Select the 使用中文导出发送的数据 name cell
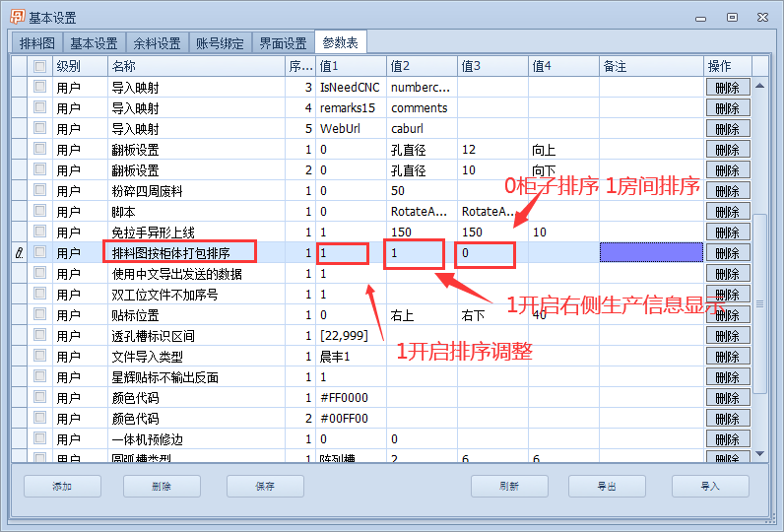Screen dimensions: 784x532 pos(197,274)
